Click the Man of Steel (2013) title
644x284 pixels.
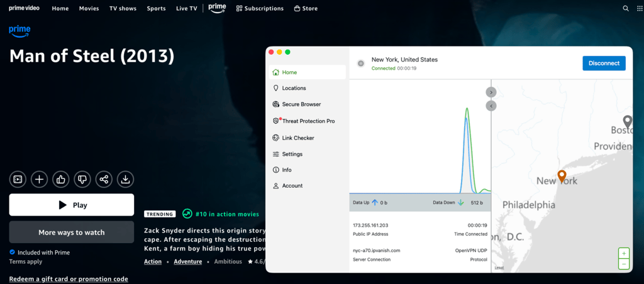(x=92, y=56)
